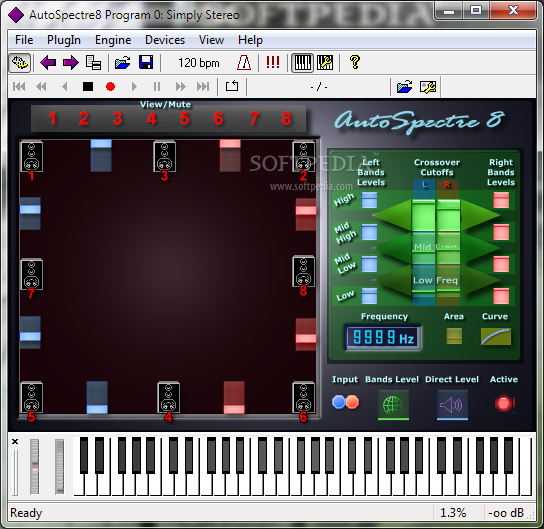Image resolution: width=544 pixels, height=529 pixels.
Task: Toggle View/Mute for output 4
Action: click(151, 119)
